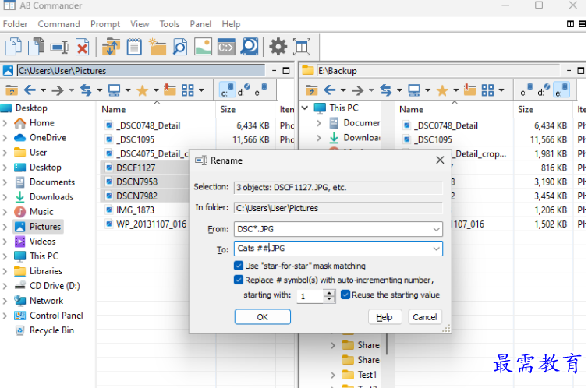Open the View menu

[140, 24]
